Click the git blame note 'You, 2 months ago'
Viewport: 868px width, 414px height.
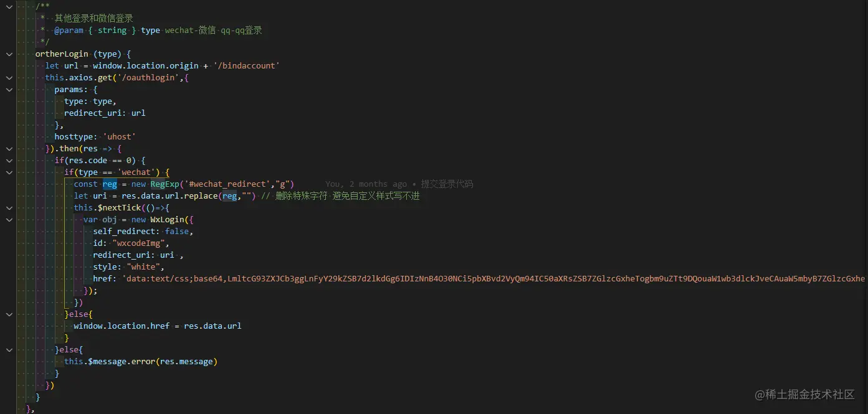[x=366, y=184]
